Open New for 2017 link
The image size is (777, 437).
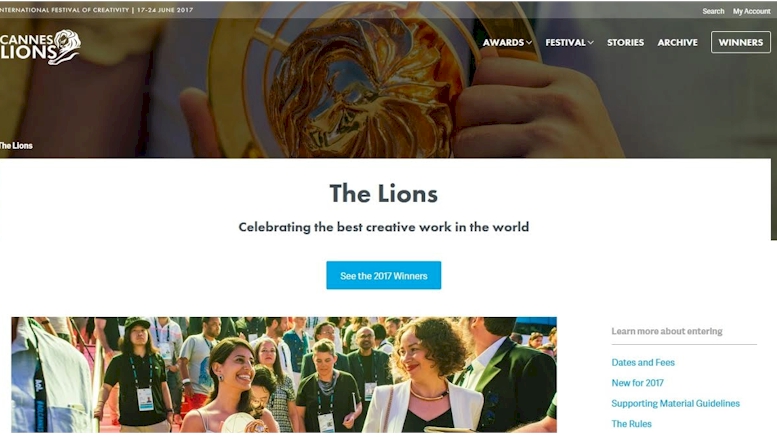[x=637, y=382]
